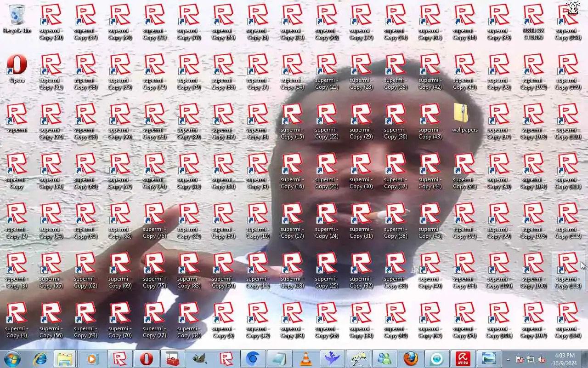This screenshot has height=368, width=588.
Task: Select the 'supermi - Copy (76)' shortcut
Action: tap(155, 221)
